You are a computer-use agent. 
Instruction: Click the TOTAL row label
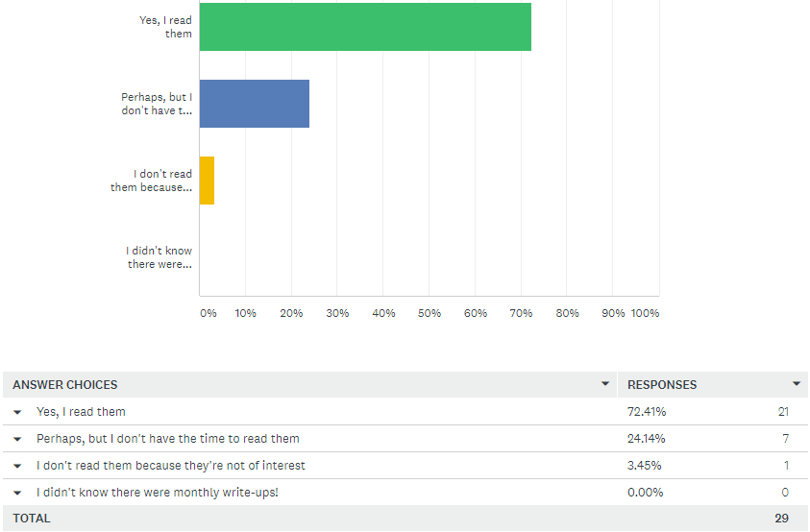point(32,519)
